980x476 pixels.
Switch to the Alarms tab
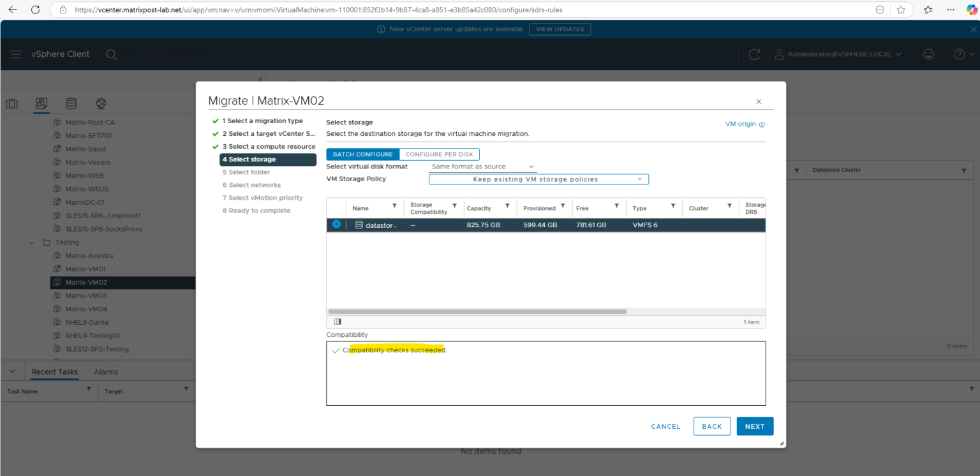point(106,371)
